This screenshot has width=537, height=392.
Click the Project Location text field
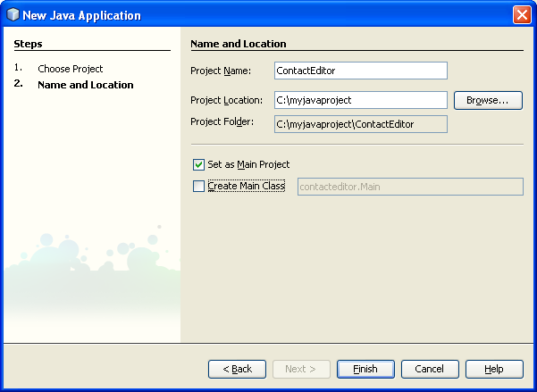tap(360, 100)
